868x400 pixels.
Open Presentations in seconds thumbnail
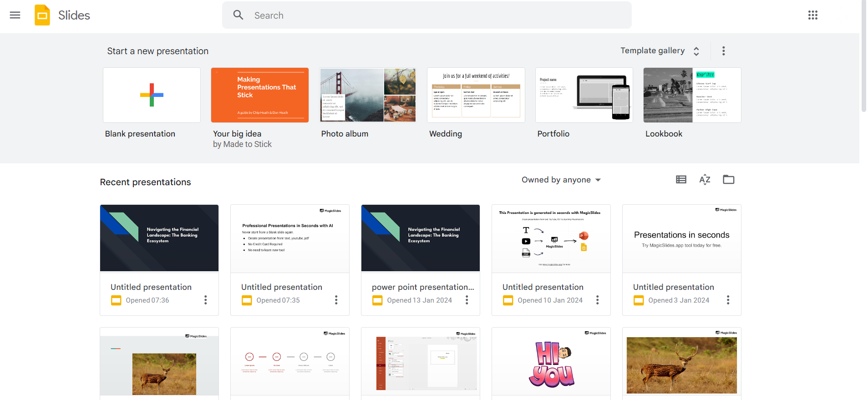pyautogui.click(x=682, y=238)
